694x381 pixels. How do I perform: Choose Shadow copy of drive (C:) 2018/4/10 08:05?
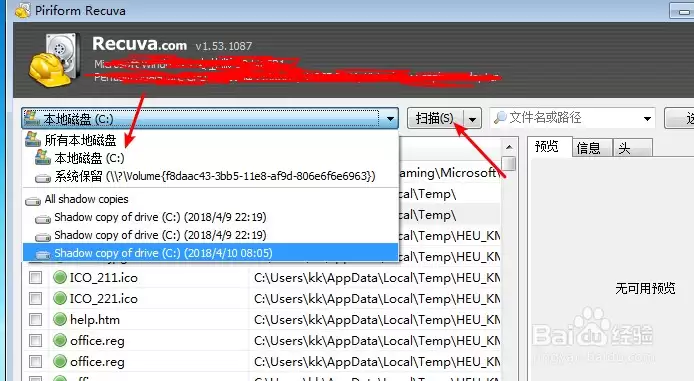(x=210, y=253)
